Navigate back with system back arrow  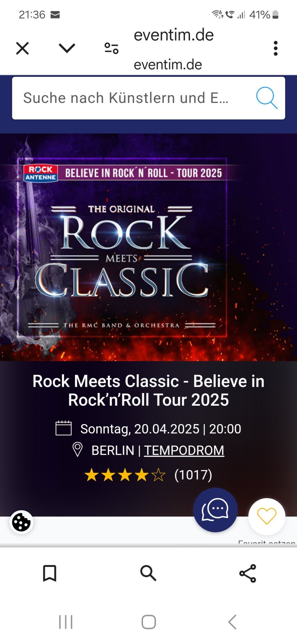232,622
